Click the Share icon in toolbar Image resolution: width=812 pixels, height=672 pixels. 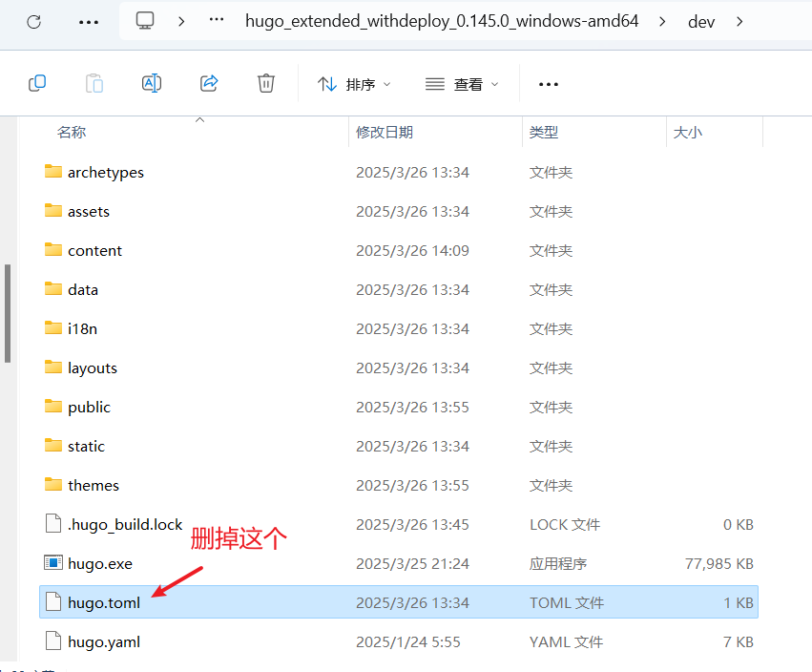tap(209, 84)
